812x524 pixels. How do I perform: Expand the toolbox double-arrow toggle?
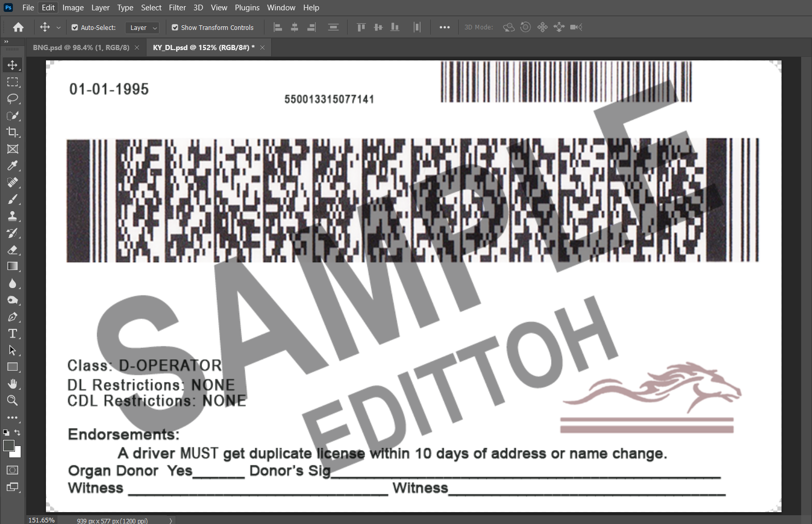[6, 42]
